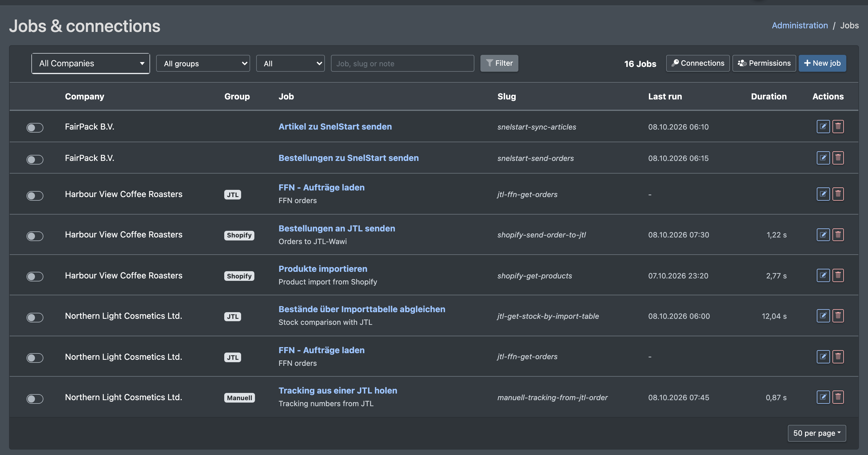Edit the Produkte importieren job
Image resolution: width=868 pixels, height=455 pixels.
pyautogui.click(x=823, y=275)
